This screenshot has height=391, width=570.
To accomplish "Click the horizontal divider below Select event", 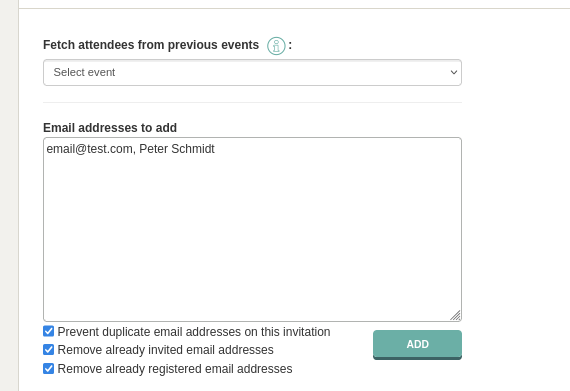I will (x=252, y=102).
